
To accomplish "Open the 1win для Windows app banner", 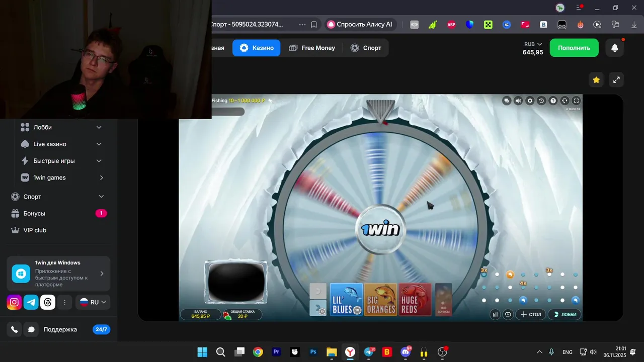I will (58, 274).
